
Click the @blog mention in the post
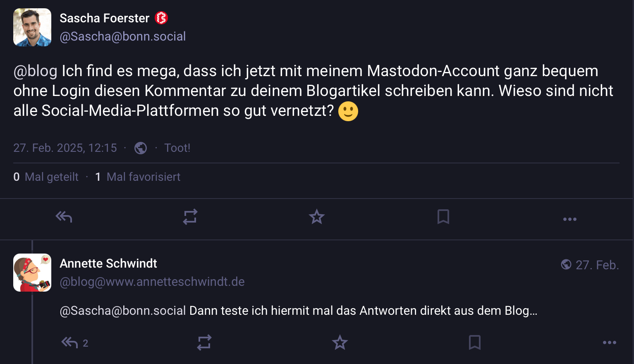pyautogui.click(x=36, y=71)
